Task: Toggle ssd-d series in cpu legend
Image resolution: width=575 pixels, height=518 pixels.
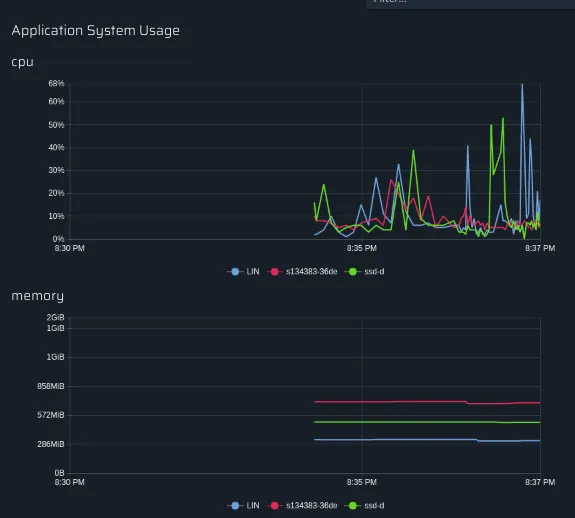Action: pyautogui.click(x=365, y=272)
